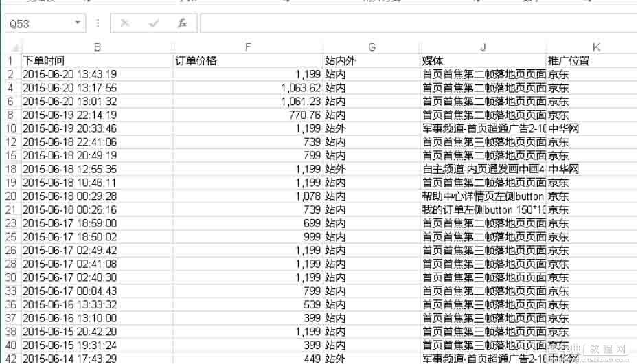
Task: Click the 下单时间 header cell
Action: click(x=98, y=61)
